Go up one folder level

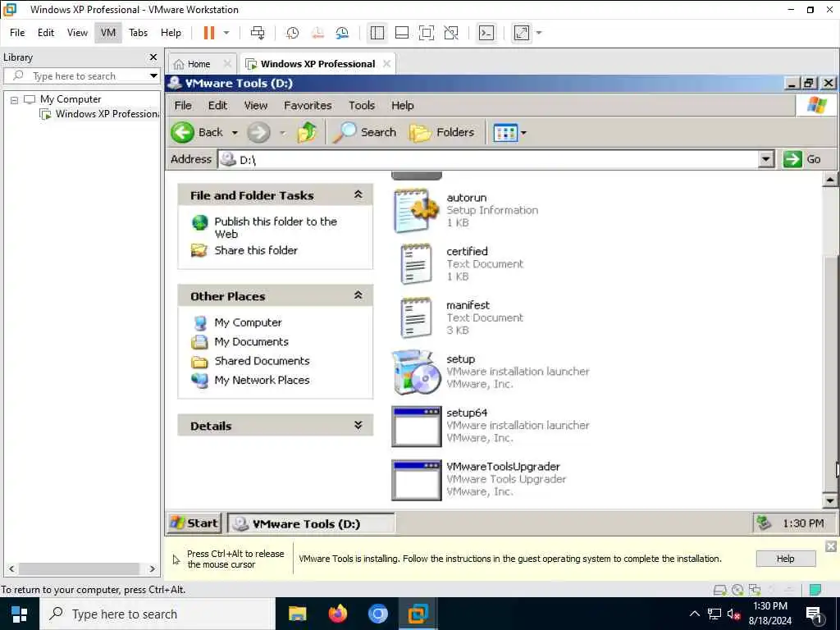308,132
